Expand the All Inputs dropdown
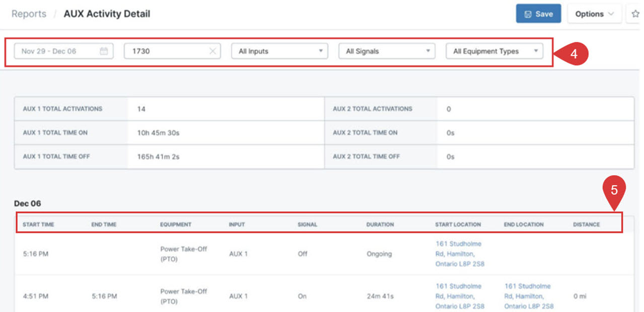644x312 pixels. [279, 51]
